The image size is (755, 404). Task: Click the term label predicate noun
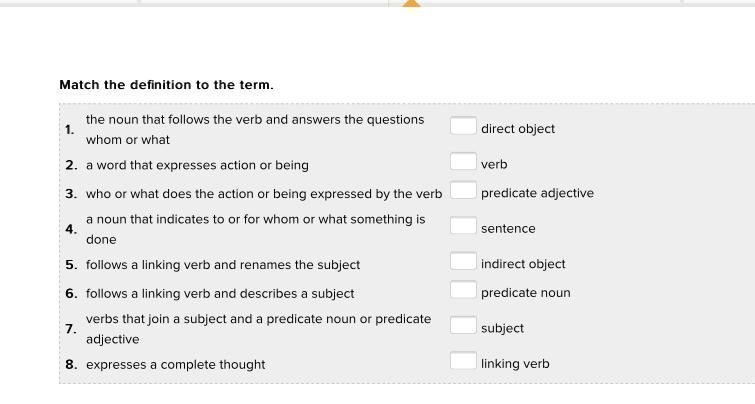tap(525, 293)
